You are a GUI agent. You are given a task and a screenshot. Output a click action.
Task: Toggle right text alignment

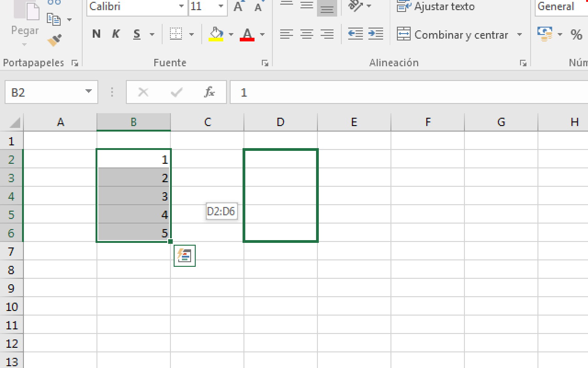tap(327, 34)
